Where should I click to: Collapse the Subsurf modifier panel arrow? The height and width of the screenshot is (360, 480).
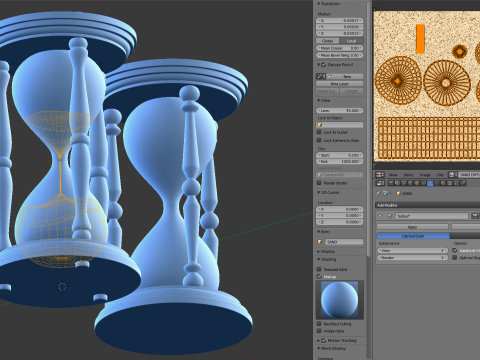[x=380, y=216]
